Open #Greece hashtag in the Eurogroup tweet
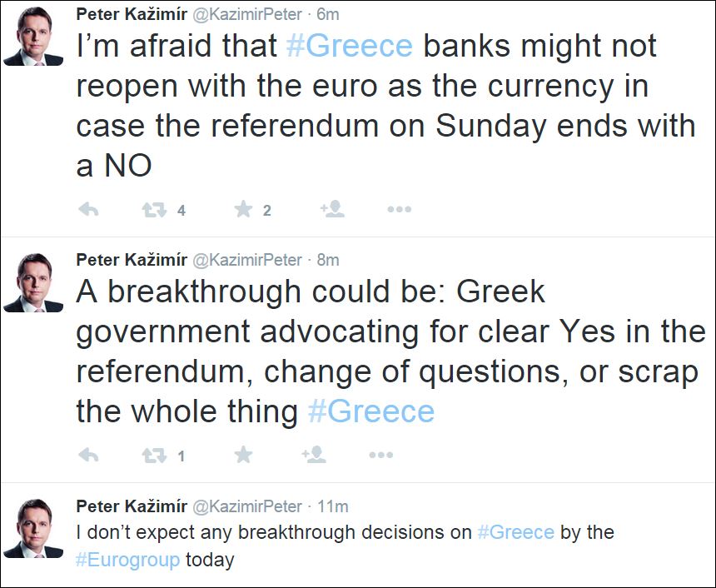 point(515,532)
